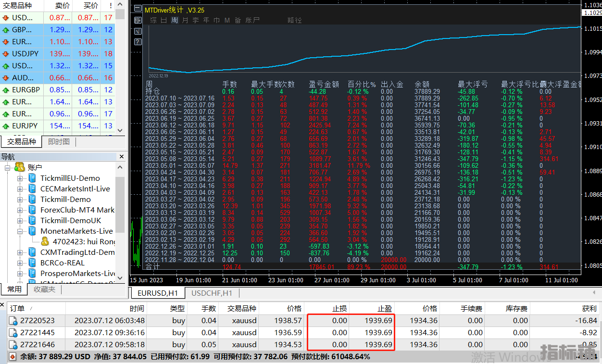Viewport: 602px width, 364px height.
Task: Click the red down arrow beside USDJPY
Action: coord(6,54)
